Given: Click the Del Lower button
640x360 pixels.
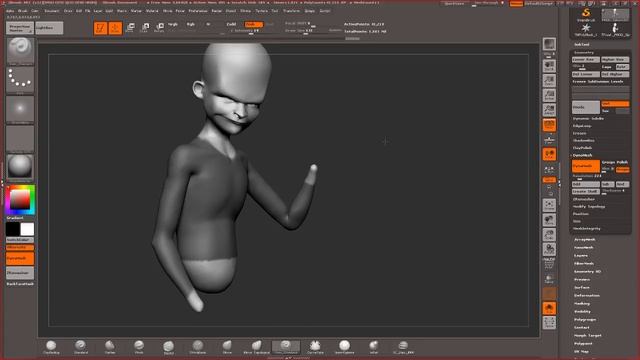Looking at the screenshot, I should point(586,74).
